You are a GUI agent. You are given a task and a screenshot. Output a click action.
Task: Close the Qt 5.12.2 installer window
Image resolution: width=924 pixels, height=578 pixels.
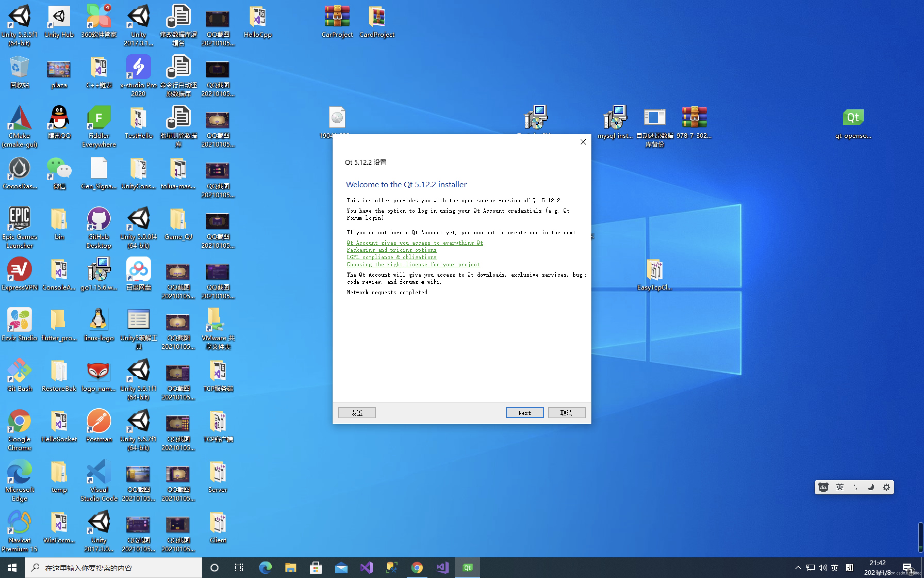583,142
